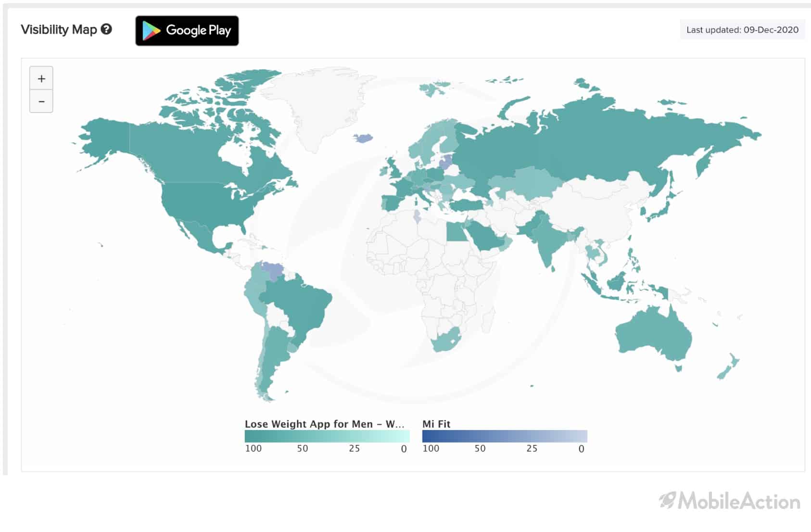Select New Zealand on the map
811x532 pixels.
point(727,367)
